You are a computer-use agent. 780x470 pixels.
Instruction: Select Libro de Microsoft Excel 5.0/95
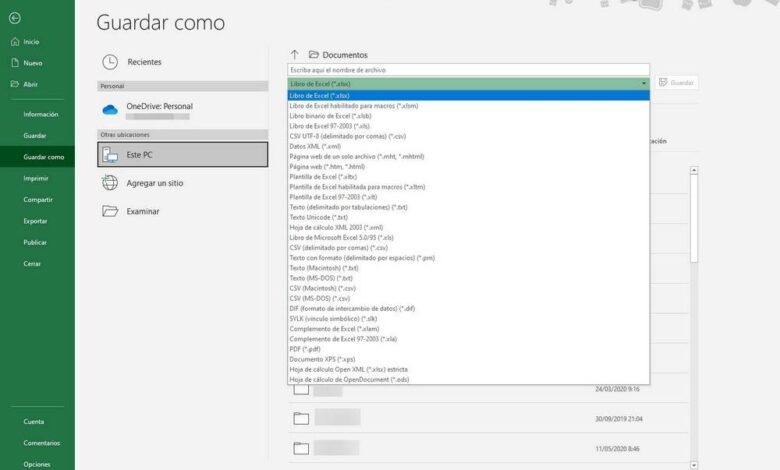(469, 238)
